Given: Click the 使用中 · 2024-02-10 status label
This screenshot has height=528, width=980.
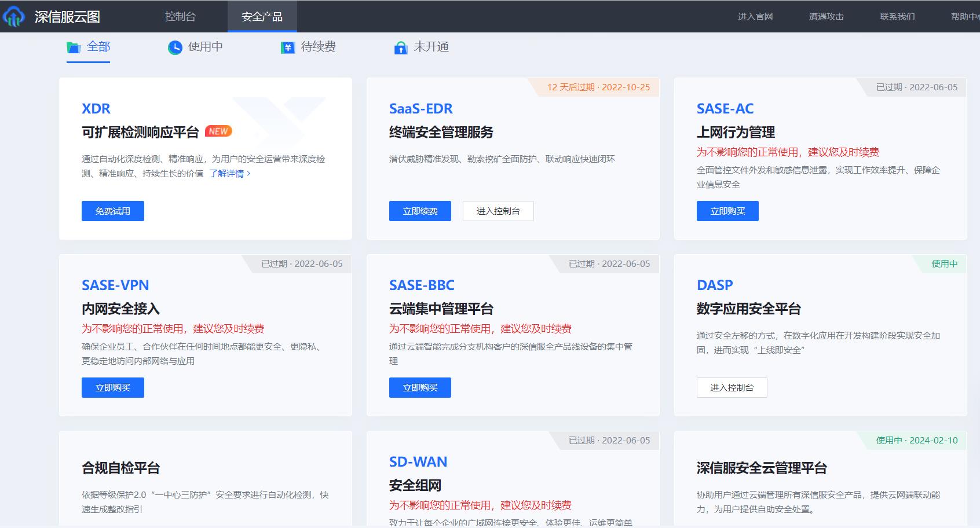Looking at the screenshot, I should click(917, 441).
